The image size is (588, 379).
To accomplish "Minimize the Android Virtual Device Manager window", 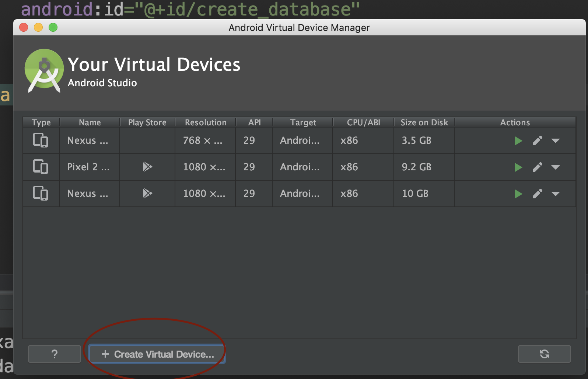I will coord(38,27).
